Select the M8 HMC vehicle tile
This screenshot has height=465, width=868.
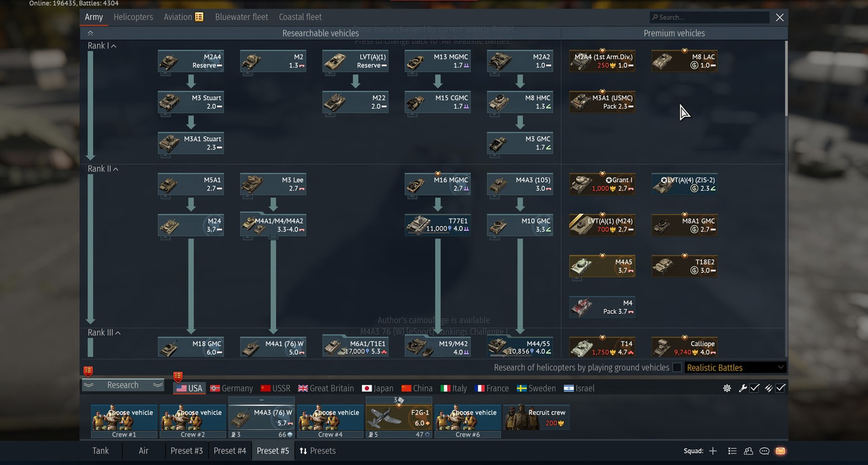point(520,102)
